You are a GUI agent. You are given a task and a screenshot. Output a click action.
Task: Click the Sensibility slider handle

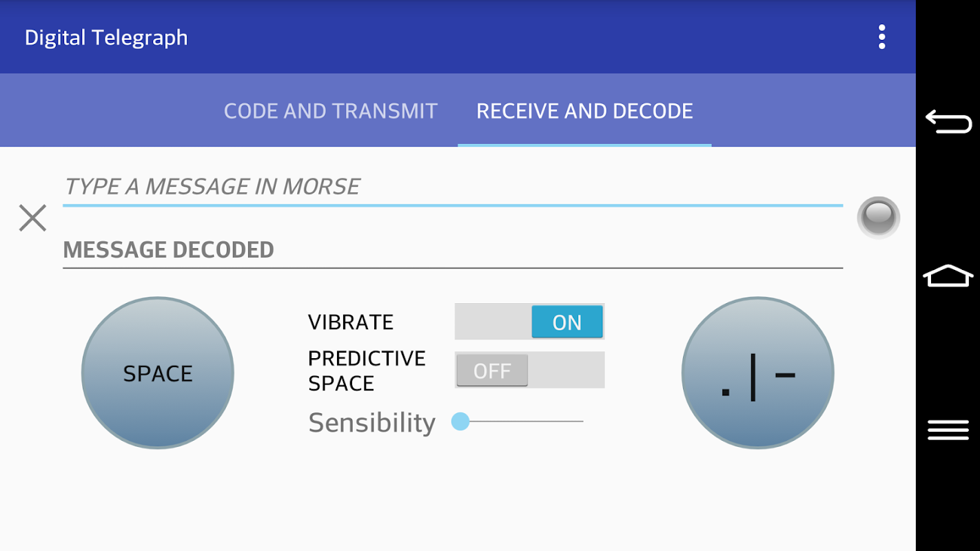coord(460,422)
